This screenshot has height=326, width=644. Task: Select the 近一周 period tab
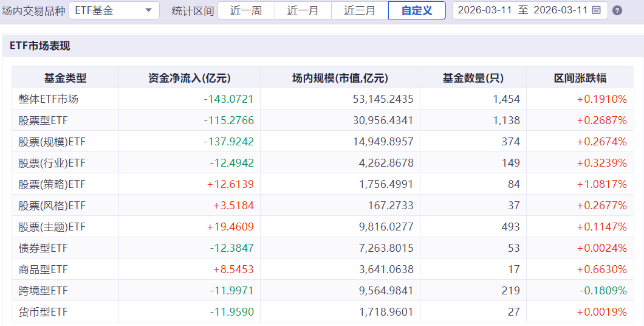[246, 10]
